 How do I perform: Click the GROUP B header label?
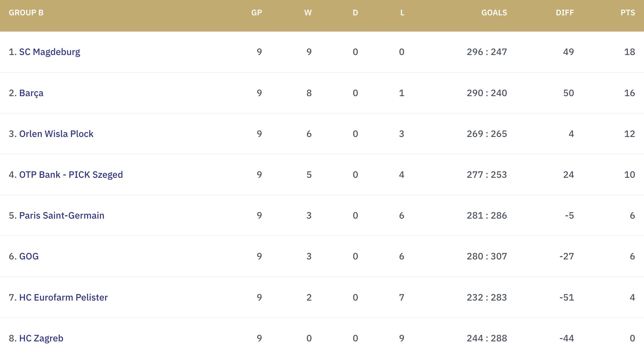tap(26, 13)
